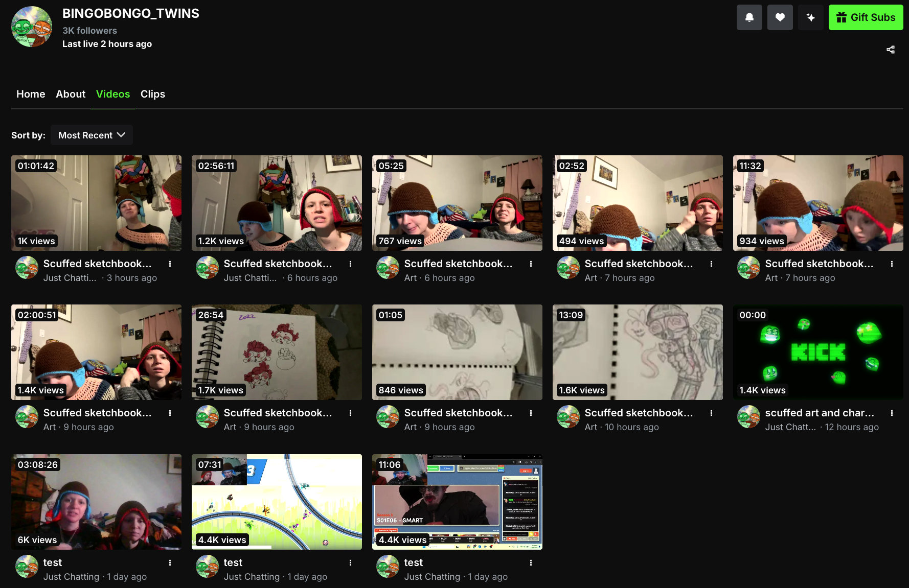Play the 26:54 sketchbook drawing thumbnail
The height and width of the screenshot is (588, 909).
[x=277, y=352]
